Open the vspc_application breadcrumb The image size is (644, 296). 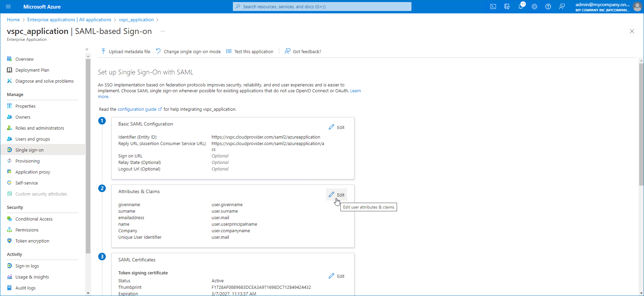pyautogui.click(x=136, y=20)
